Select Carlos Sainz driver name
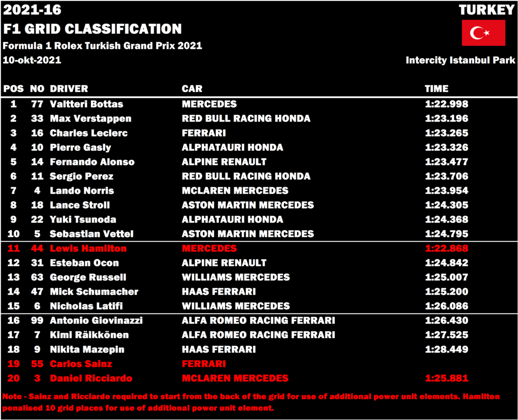Screen dimensions: 518x420 coord(81,364)
